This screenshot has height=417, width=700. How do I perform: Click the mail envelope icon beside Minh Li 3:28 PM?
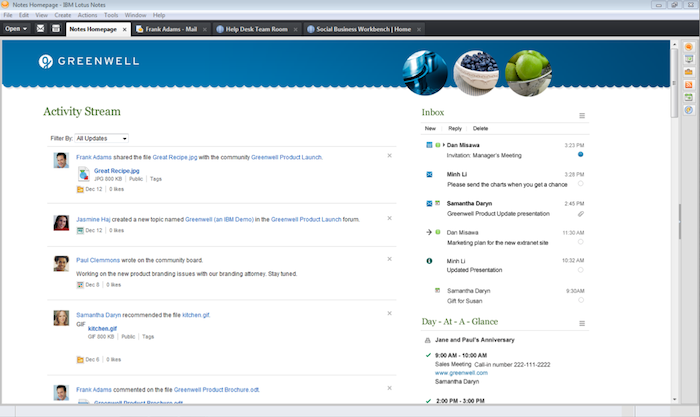tap(429, 175)
